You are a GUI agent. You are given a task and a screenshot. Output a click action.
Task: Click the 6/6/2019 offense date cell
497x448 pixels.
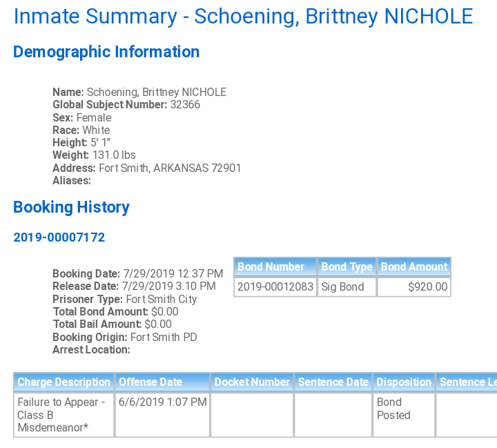tap(162, 415)
